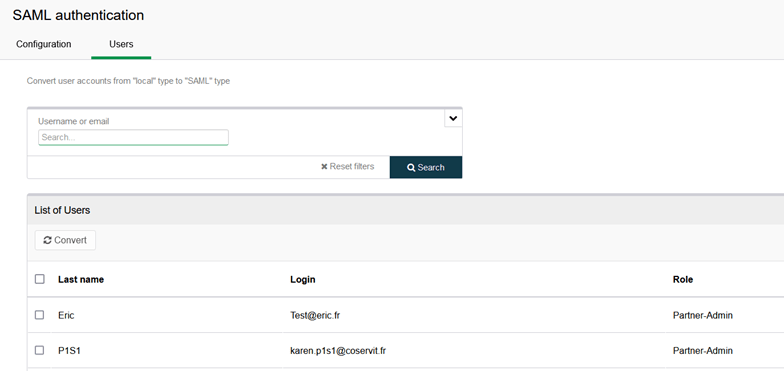
Task: Check the box for user Eric
Action: point(40,315)
